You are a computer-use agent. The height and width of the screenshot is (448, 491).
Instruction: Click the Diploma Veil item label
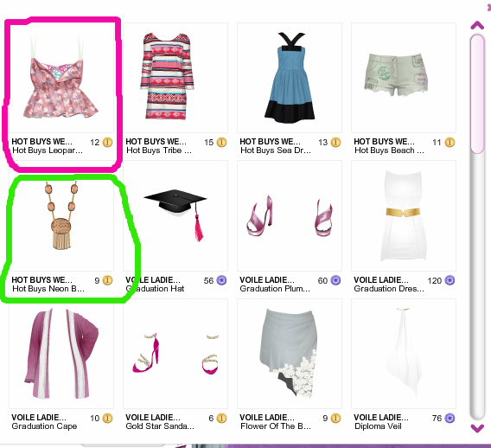[x=378, y=426]
